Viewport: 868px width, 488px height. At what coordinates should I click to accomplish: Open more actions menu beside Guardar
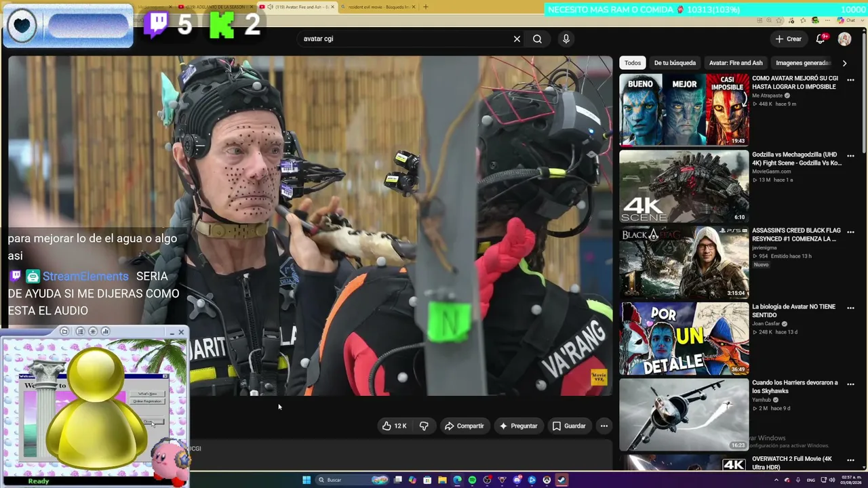(x=604, y=426)
